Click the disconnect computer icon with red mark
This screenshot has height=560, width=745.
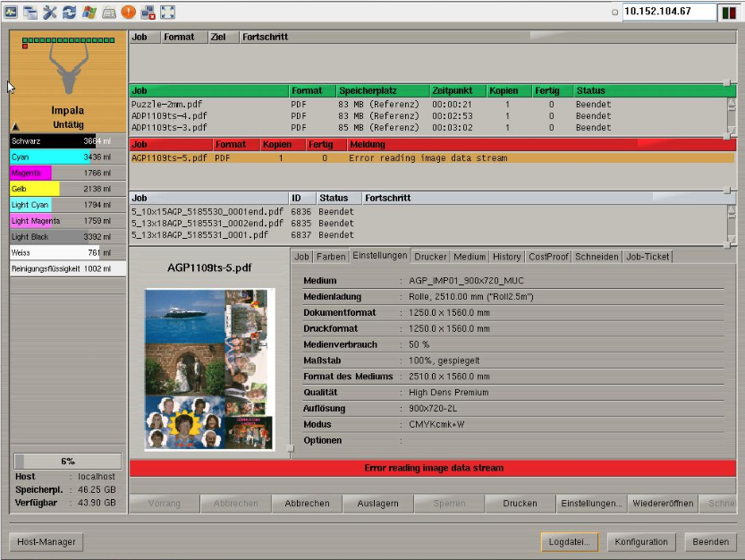click(148, 11)
